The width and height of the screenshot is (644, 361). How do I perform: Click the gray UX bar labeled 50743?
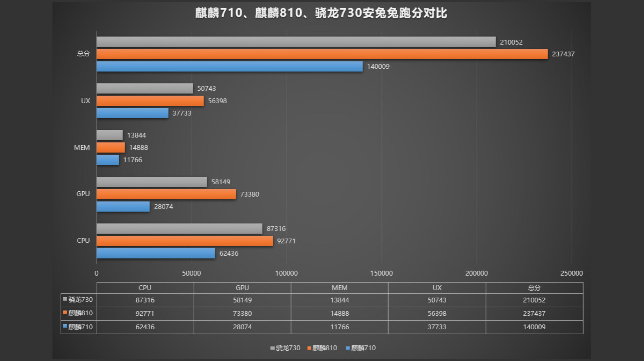[x=145, y=89]
